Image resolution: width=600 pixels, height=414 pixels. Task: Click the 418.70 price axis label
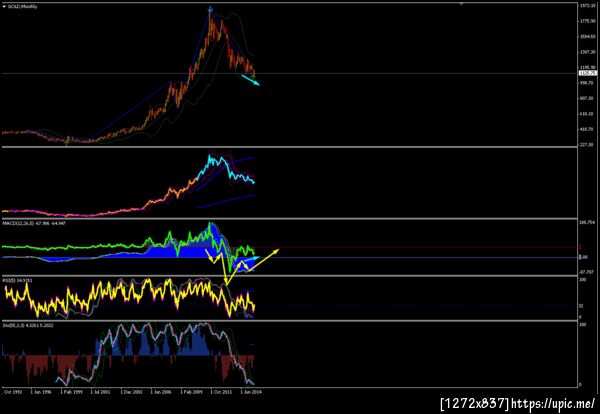587,129
